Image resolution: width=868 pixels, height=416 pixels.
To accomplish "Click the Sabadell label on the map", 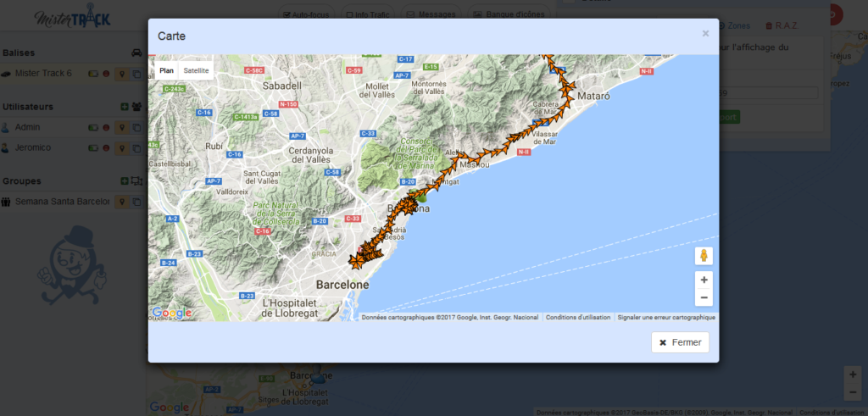I will click(281, 86).
